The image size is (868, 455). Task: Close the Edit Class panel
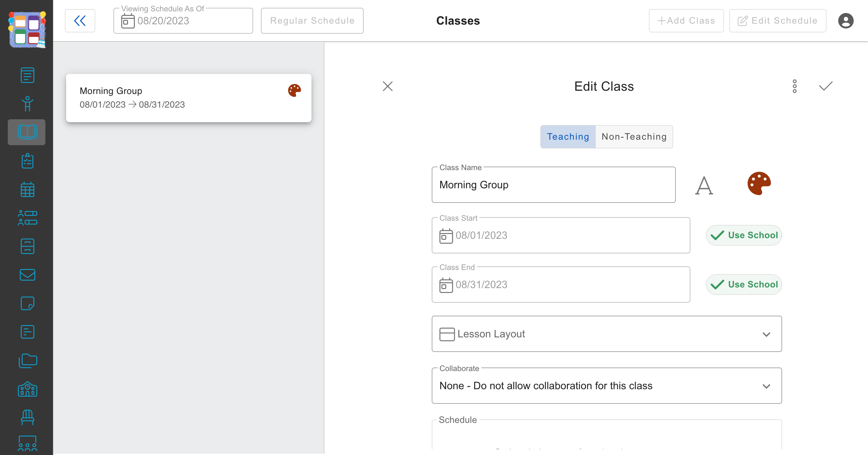[388, 86]
